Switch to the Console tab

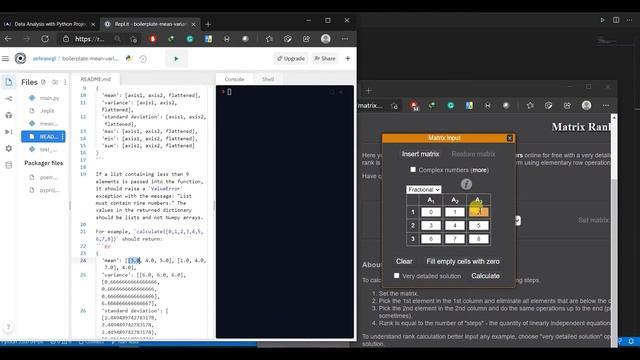(x=234, y=79)
